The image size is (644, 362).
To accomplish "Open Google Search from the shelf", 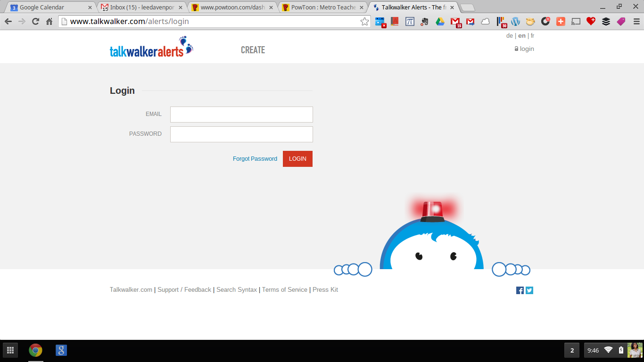I will coord(61,350).
